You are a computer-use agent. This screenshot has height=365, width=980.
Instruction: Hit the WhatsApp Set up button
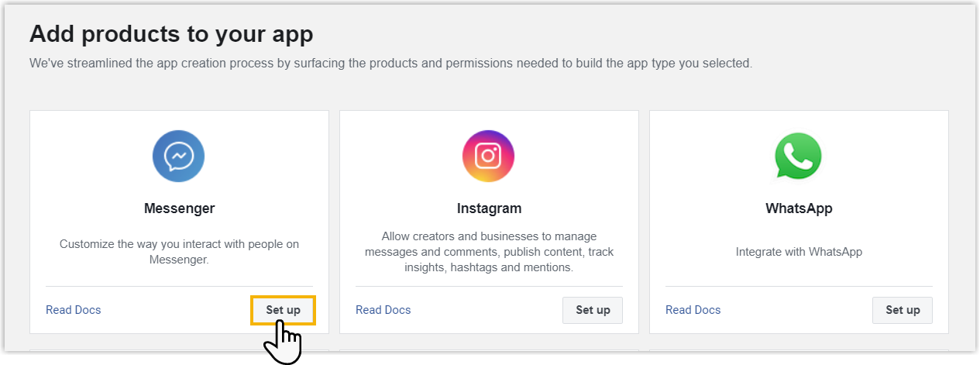coord(903,310)
